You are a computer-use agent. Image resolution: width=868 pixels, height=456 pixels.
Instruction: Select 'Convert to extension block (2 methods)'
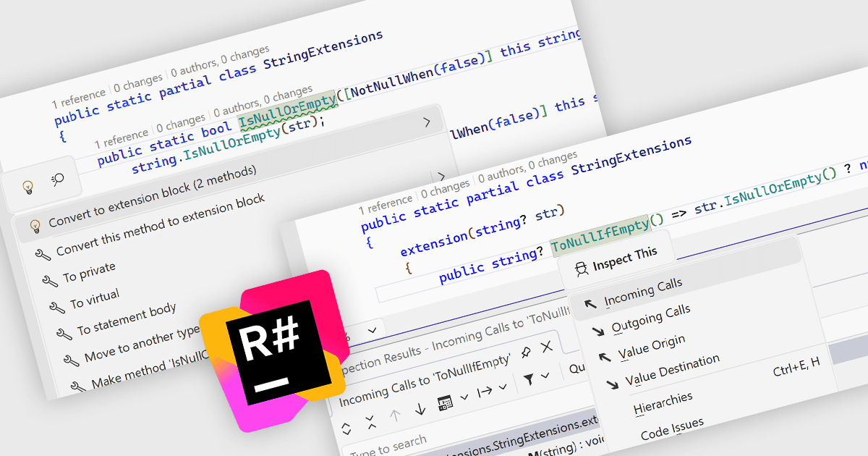[x=153, y=195]
